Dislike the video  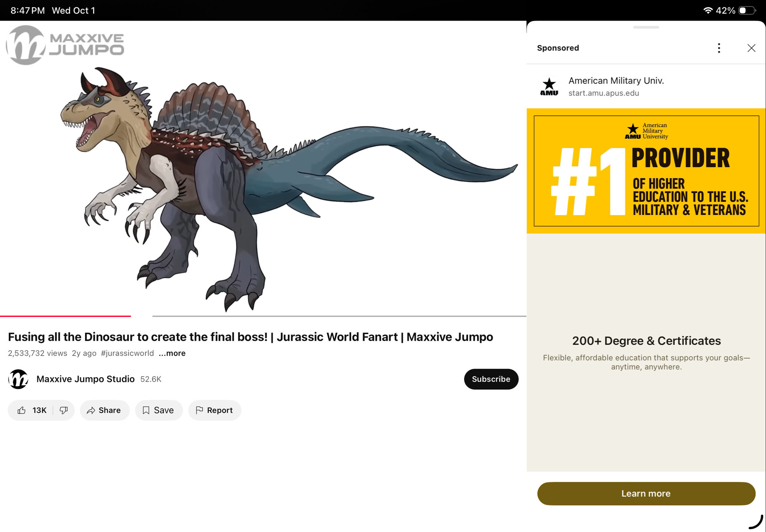64,410
